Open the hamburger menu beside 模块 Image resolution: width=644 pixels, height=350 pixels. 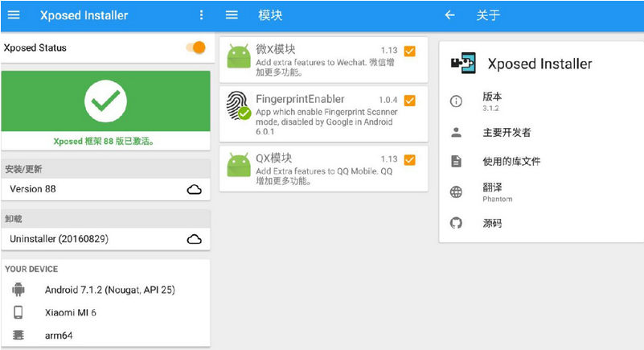(232, 15)
